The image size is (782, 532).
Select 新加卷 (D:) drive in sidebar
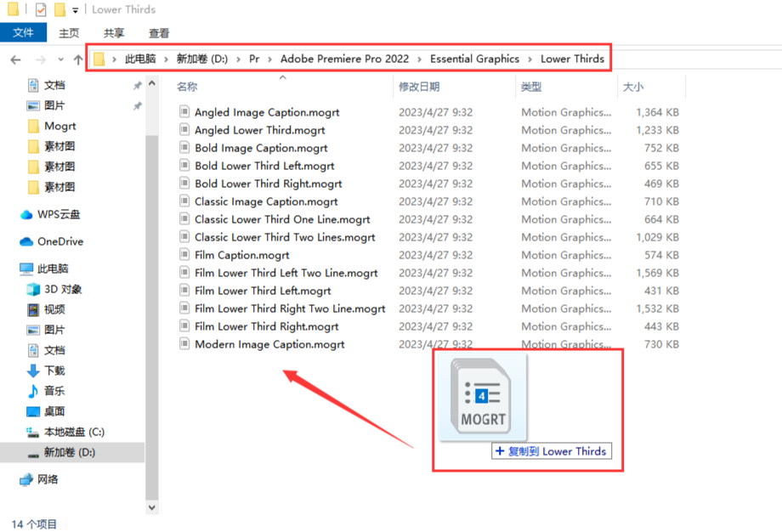70,452
